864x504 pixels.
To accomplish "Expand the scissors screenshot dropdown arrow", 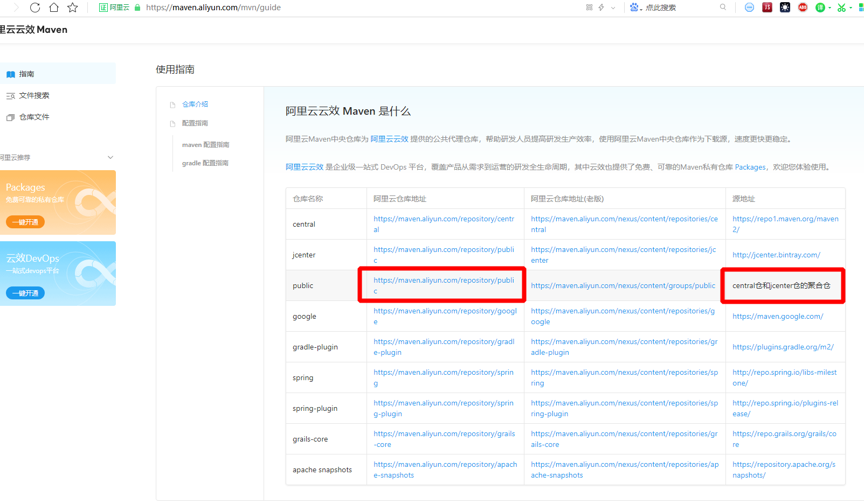I will (851, 8).
